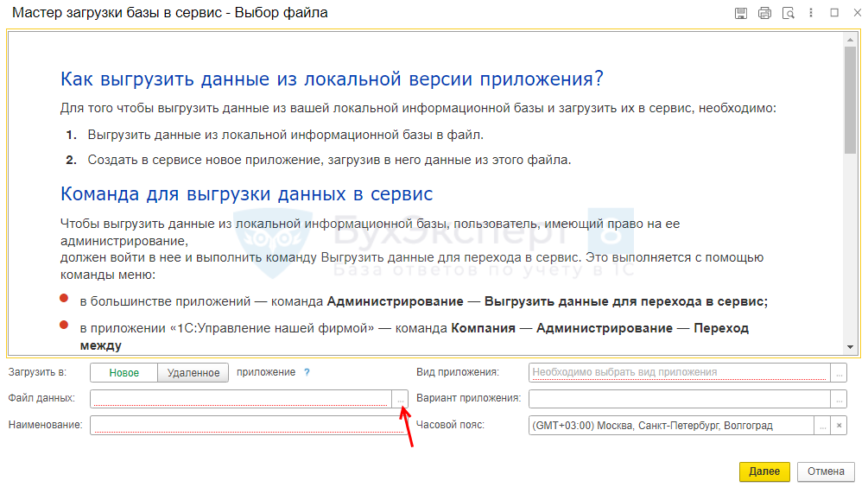Open the Часовой пояс selection list

pyautogui.click(x=822, y=426)
